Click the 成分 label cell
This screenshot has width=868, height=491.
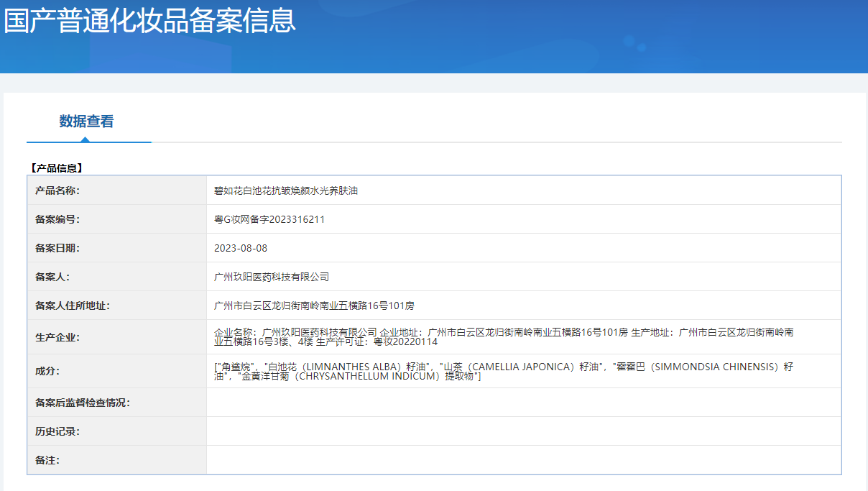(47, 371)
